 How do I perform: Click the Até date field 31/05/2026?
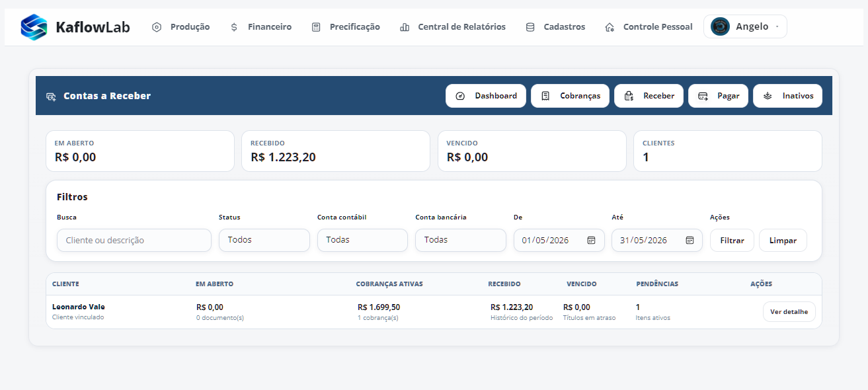coord(657,241)
